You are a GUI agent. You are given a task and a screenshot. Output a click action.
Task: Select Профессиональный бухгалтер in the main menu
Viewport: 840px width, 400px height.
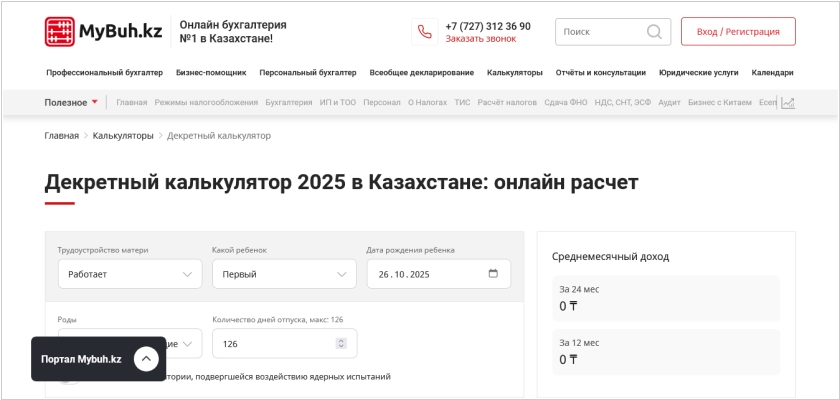(103, 73)
